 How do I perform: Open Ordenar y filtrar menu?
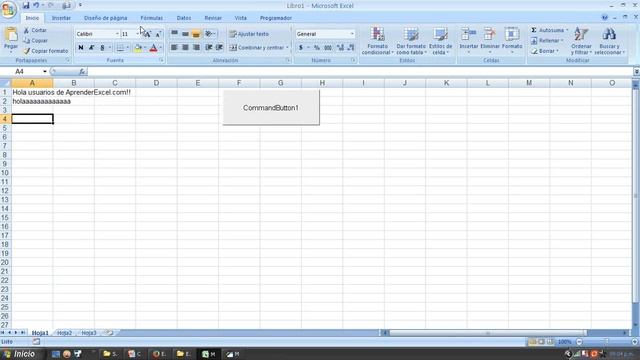[x=581, y=41]
